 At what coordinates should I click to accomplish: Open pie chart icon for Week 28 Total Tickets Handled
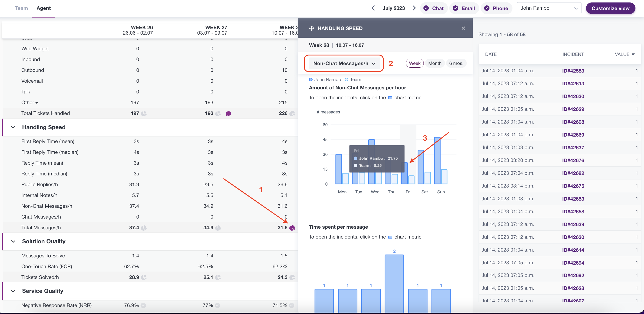292,114
